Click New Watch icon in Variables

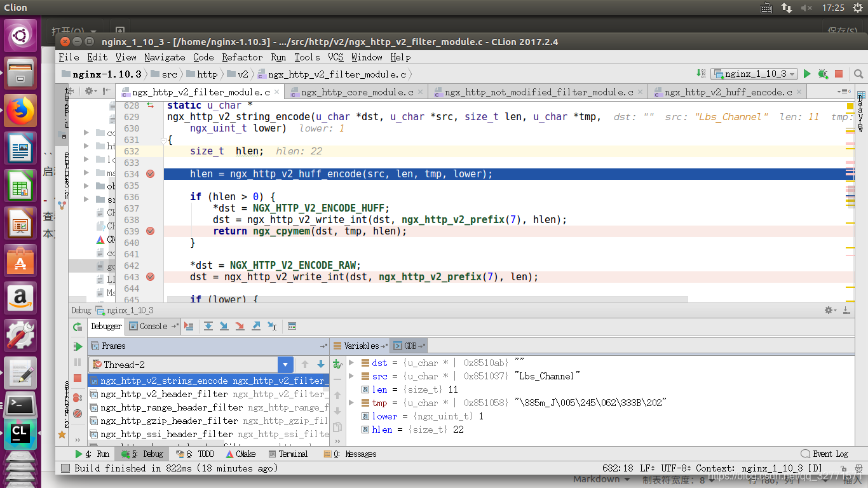coord(337,363)
